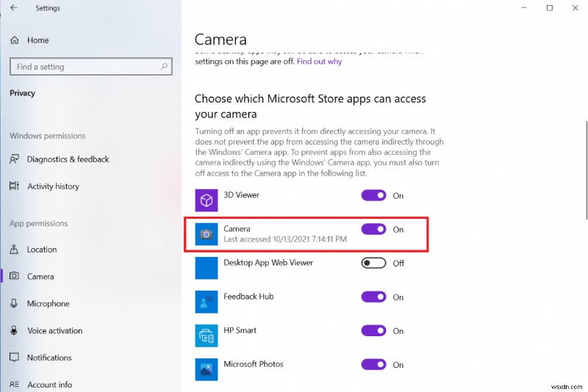Turn off camera access for 3D Viewer
The image size is (588, 392).
coord(373,196)
